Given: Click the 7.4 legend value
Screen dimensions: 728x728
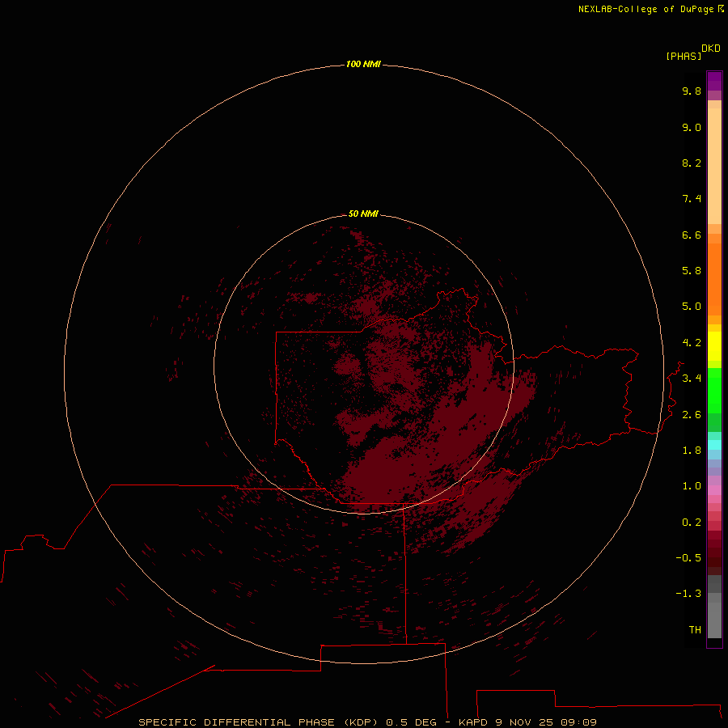Looking at the screenshot, I should click(x=692, y=199).
